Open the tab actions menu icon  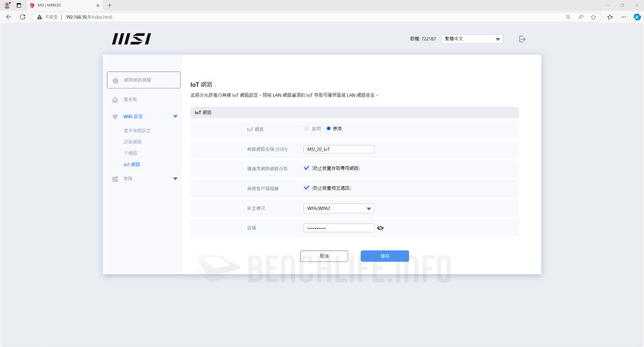coord(19,5)
